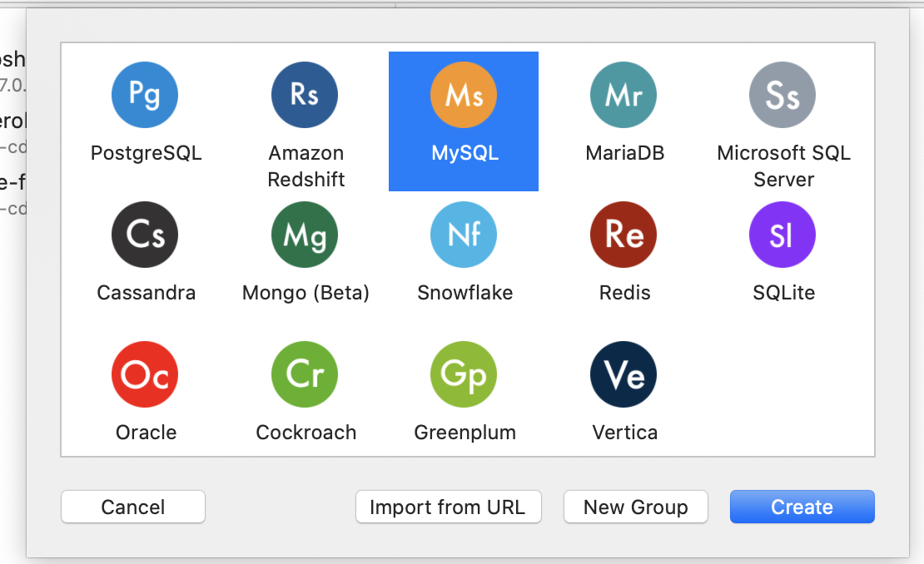
Task: Pick the Cockroach Cr icon
Action: click(x=305, y=374)
